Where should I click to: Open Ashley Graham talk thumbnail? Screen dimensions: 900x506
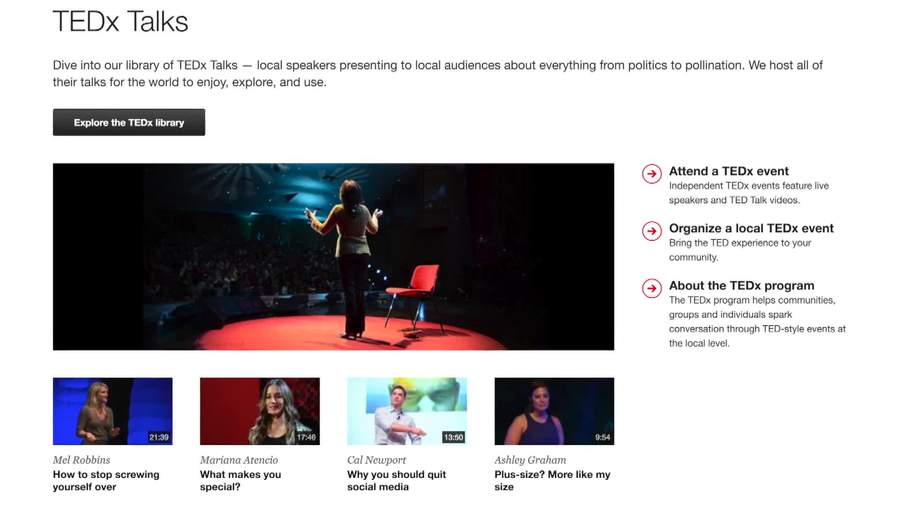pyautogui.click(x=553, y=410)
